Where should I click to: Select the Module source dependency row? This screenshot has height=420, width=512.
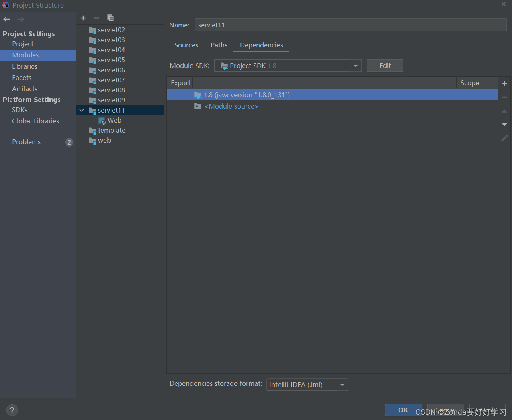tap(332, 106)
